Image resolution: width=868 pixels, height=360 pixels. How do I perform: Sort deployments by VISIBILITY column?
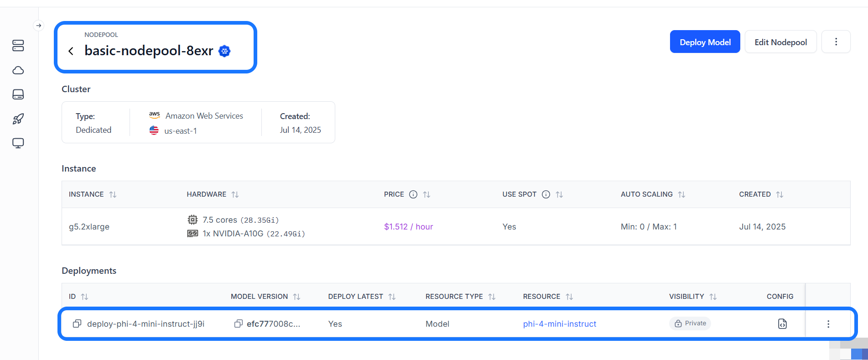(713, 297)
